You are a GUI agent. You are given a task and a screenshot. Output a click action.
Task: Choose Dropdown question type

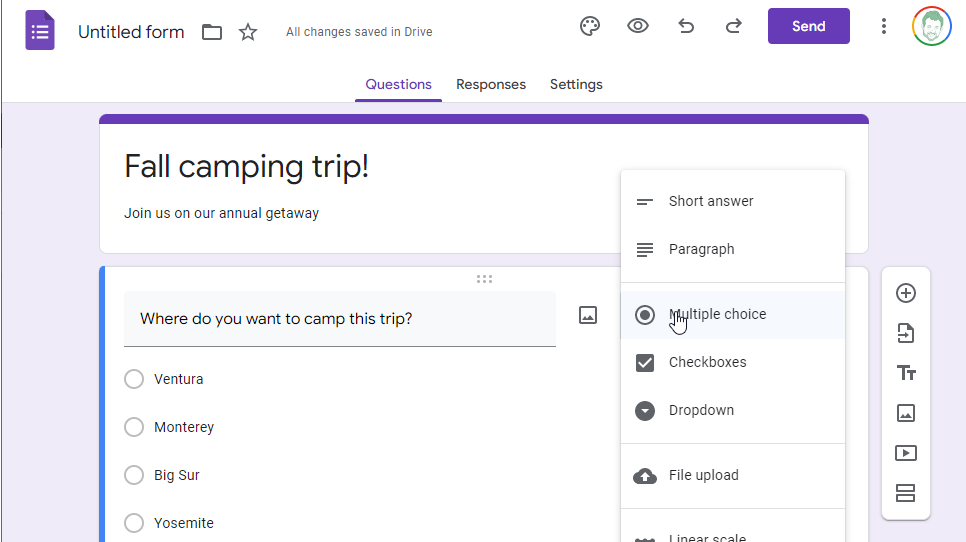pyautogui.click(x=701, y=410)
